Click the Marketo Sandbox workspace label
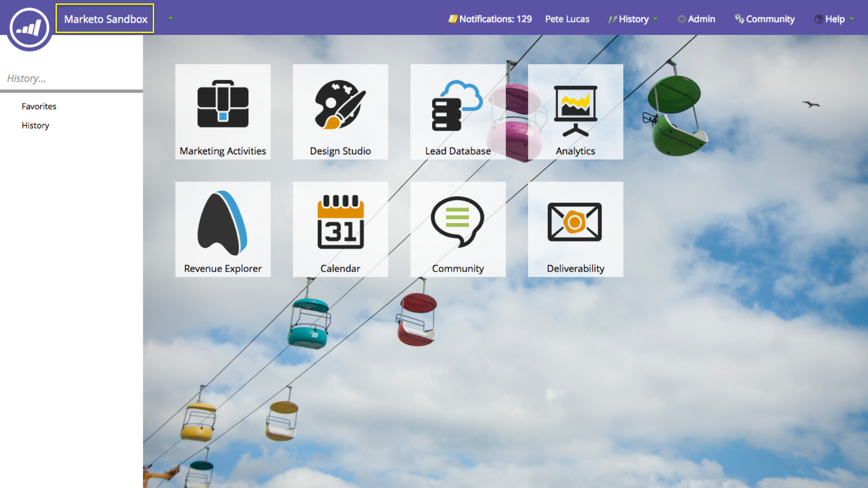The height and width of the screenshot is (488, 868). [105, 19]
